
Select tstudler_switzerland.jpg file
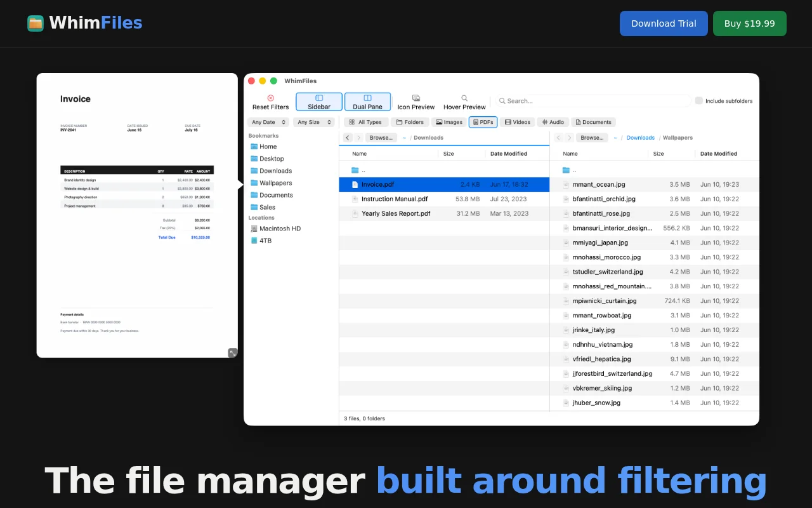[655, 272]
